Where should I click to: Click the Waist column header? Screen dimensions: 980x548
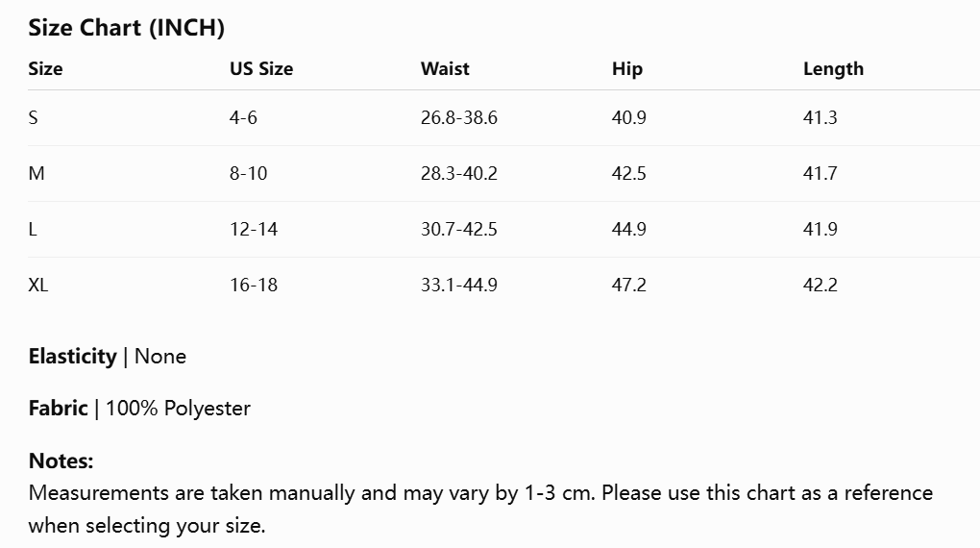click(x=445, y=68)
